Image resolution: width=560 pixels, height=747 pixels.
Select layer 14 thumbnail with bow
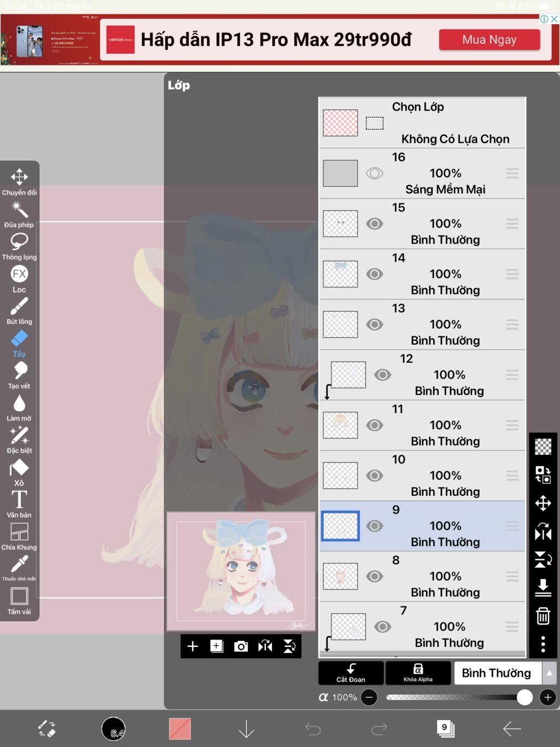(x=340, y=274)
